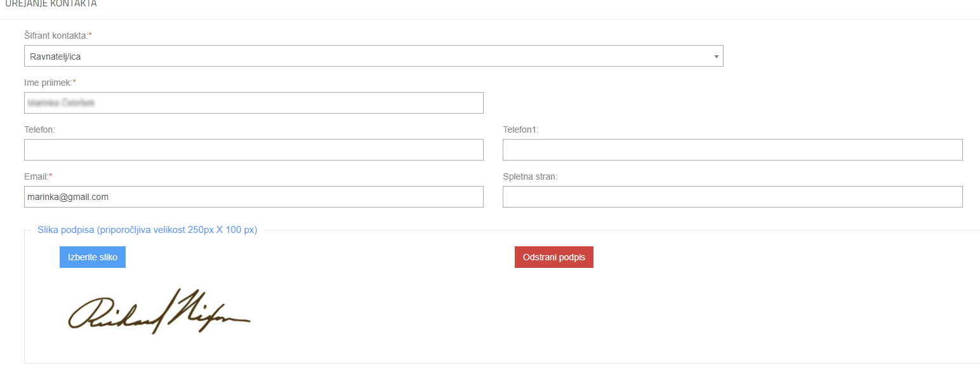Click the red Odstrani podpis button

tap(554, 257)
